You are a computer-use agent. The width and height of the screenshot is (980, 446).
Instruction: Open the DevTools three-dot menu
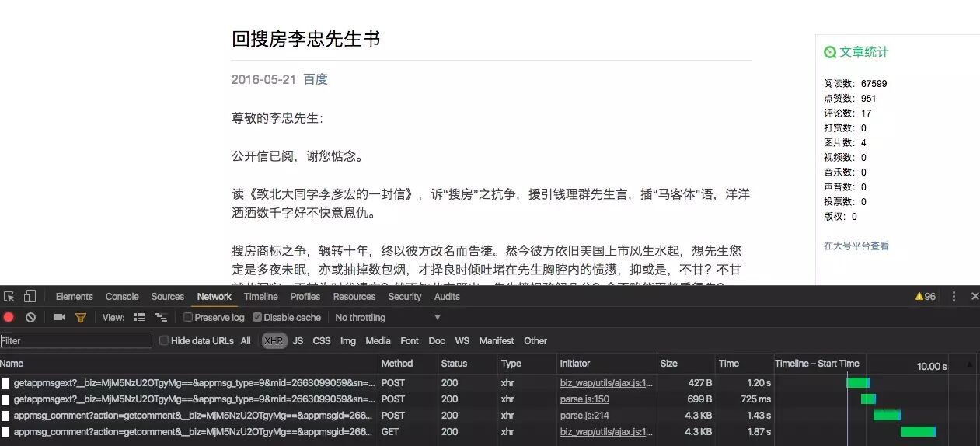tap(954, 296)
